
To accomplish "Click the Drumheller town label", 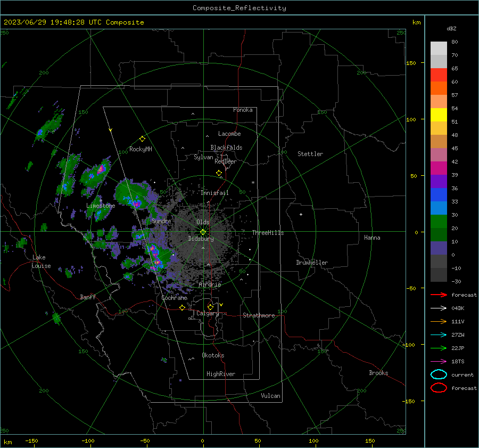I will coord(312,263).
